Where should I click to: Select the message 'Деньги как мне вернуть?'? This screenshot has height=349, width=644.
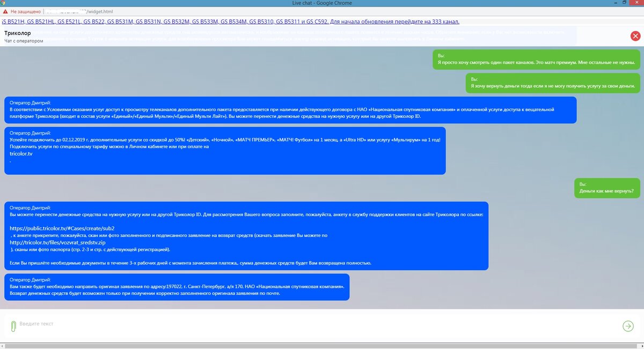606,187
